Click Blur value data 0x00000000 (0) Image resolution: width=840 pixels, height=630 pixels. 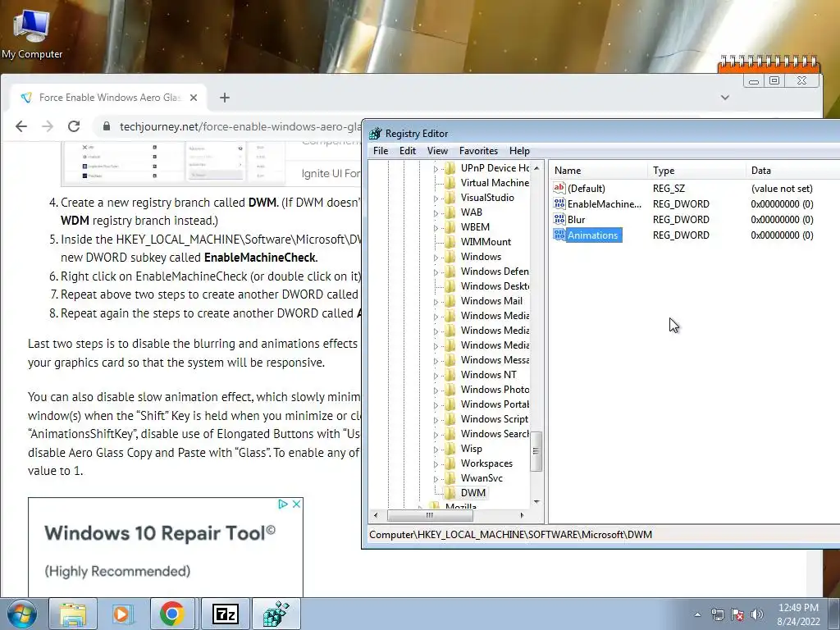tap(782, 219)
